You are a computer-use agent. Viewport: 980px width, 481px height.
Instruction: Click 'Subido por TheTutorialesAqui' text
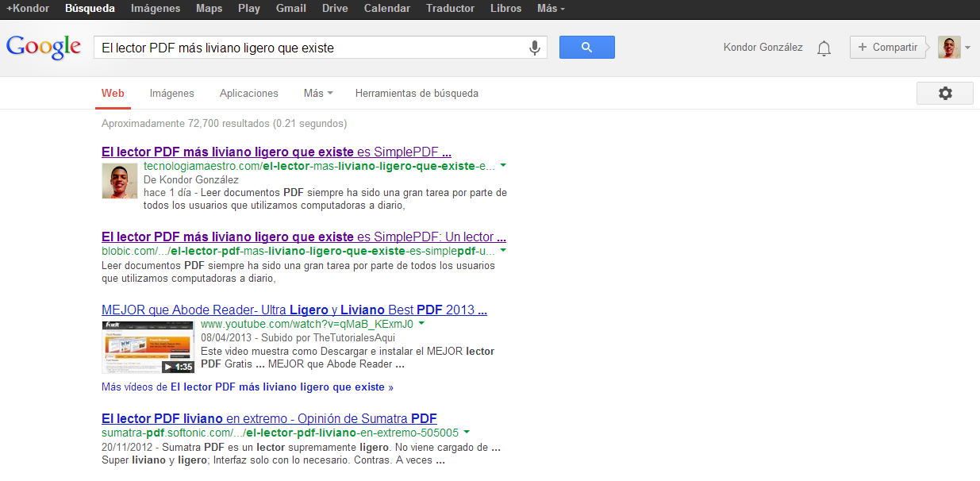pos(326,337)
